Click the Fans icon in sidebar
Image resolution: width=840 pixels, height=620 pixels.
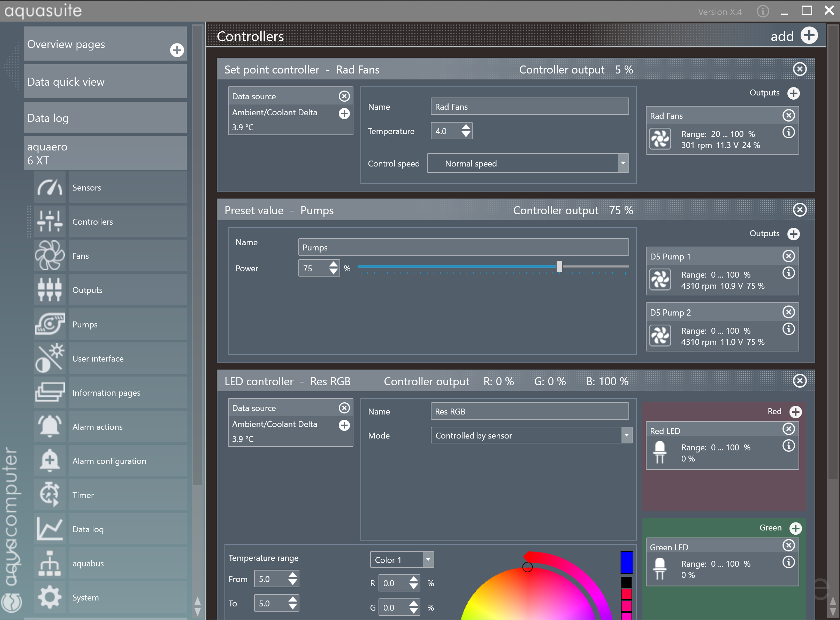(49, 256)
